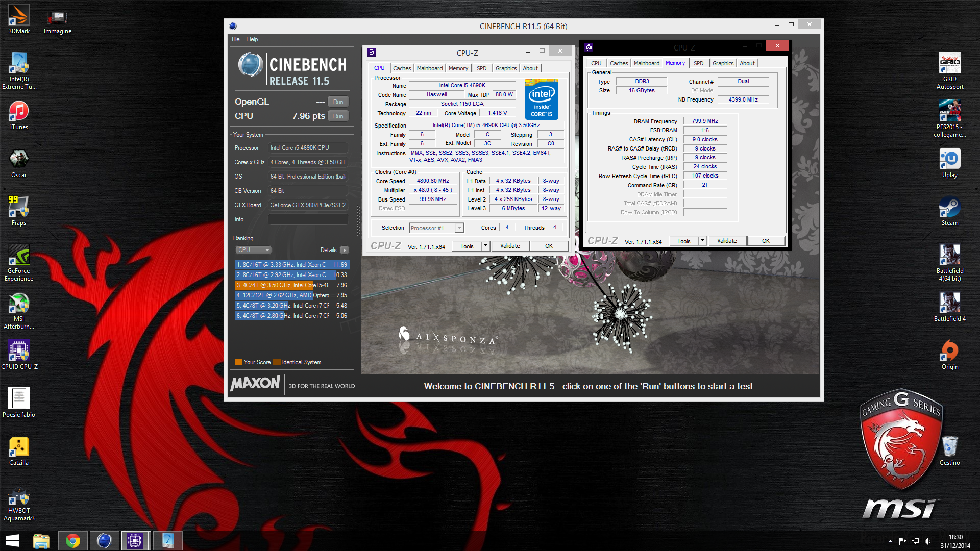The image size is (980, 551).
Task: Click the Info field in Your System
Action: tap(308, 219)
